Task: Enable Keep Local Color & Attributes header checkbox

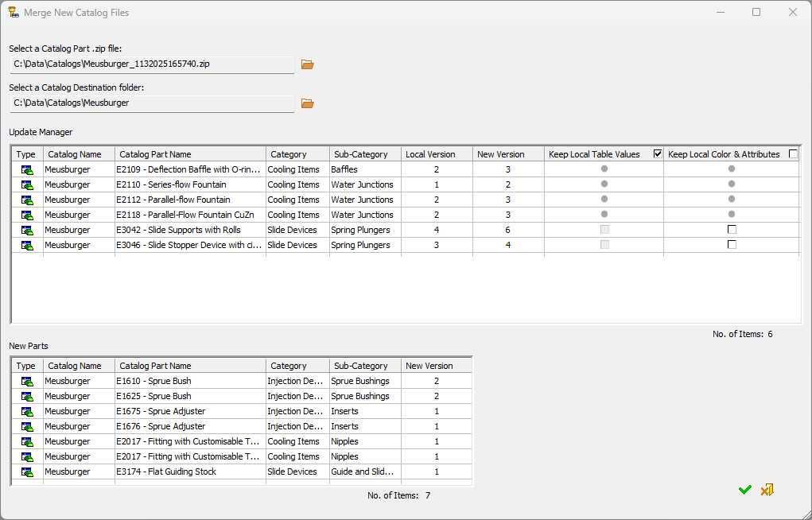Action: (793, 154)
